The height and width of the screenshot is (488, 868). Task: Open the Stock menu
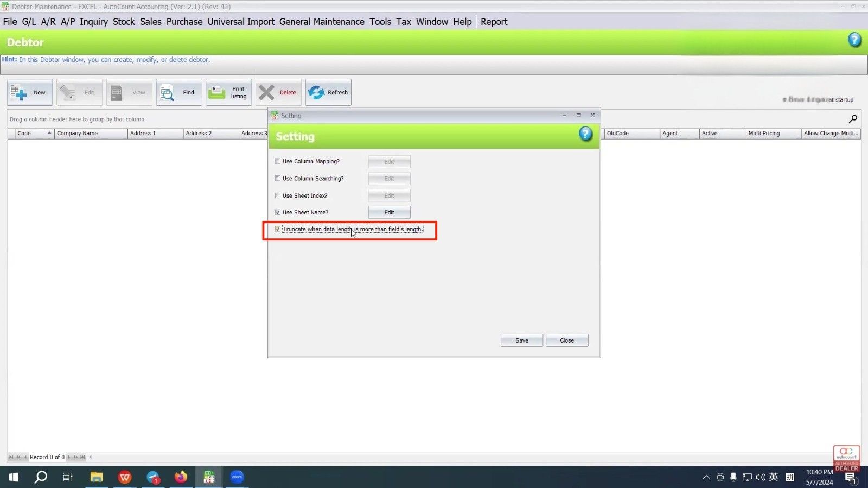(x=124, y=22)
